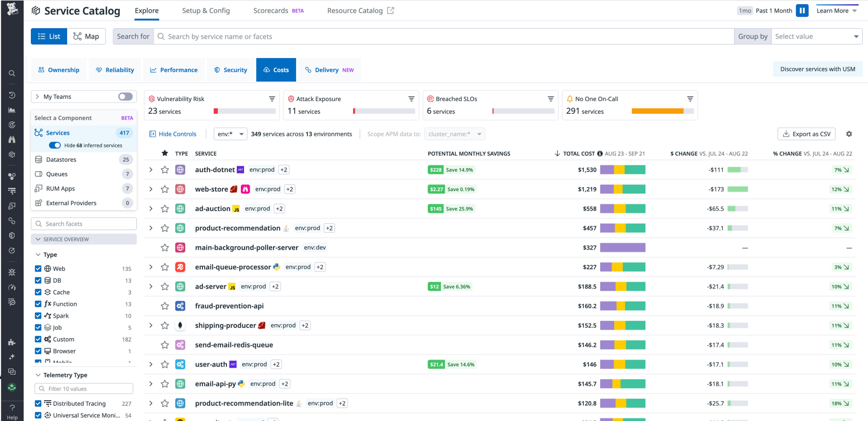Open search from the left navigation sidebar

tap(12, 73)
